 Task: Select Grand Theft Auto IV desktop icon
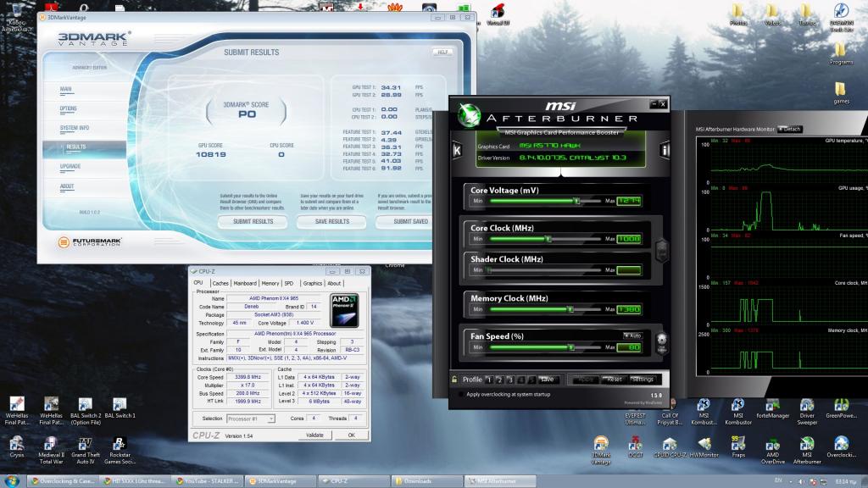(x=86, y=451)
